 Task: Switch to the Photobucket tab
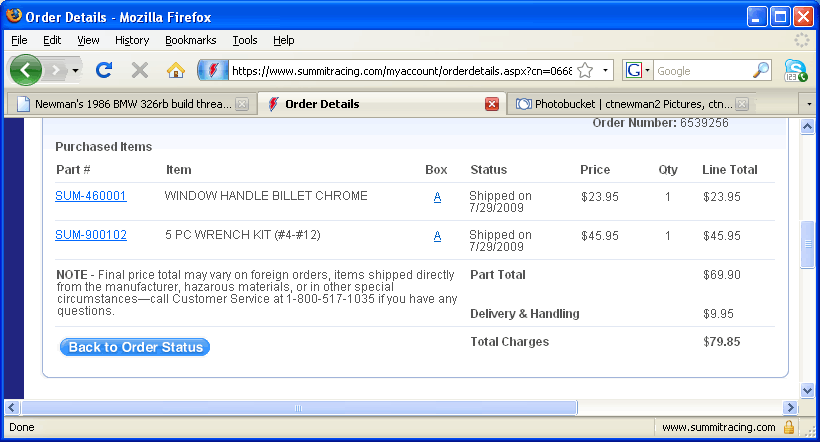click(x=631, y=104)
